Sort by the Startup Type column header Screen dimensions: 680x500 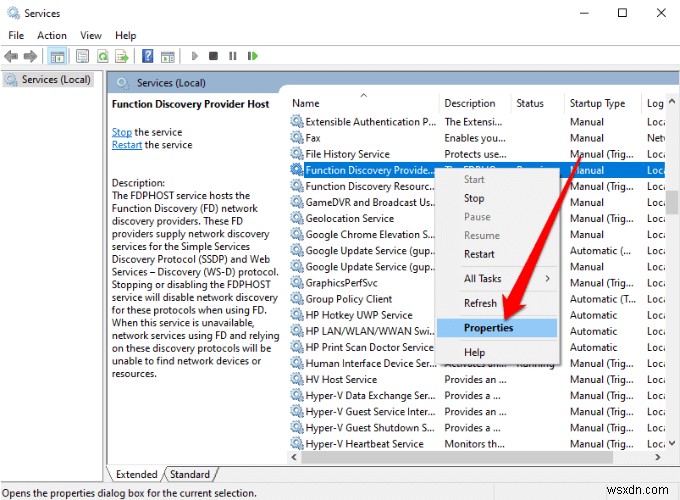click(603, 103)
